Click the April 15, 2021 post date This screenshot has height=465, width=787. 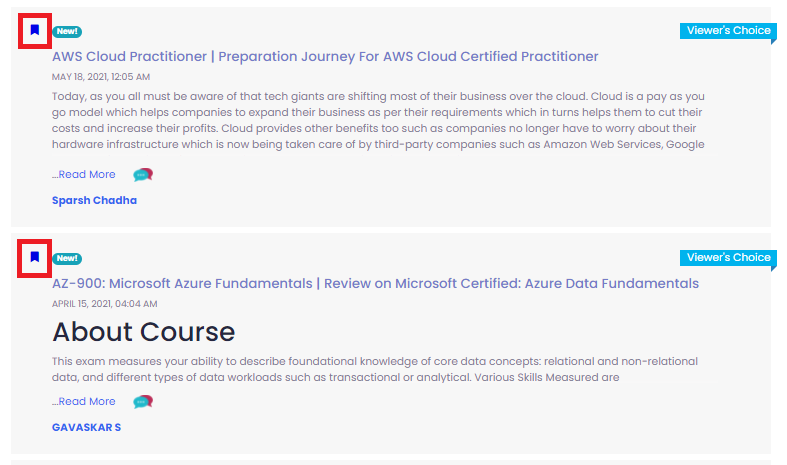(104, 304)
